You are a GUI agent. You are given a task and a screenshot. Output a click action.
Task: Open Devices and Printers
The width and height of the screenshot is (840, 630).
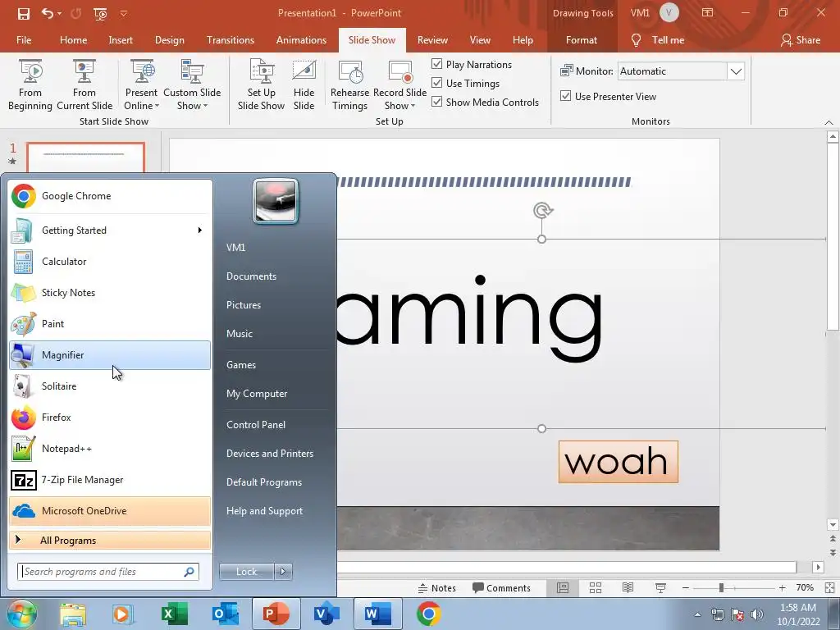coord(269,454)
